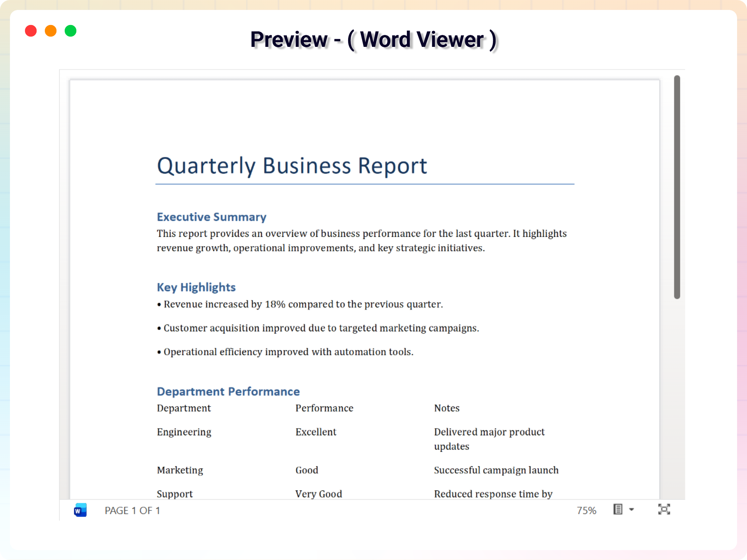Click the 'Customer acquisition improved' bullet
The width and height of the screenshot is (747, 560).
pos(318,328)
